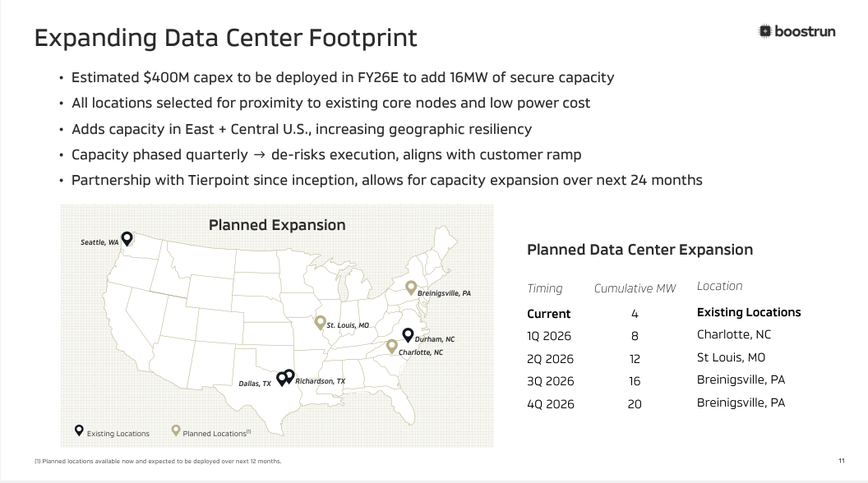Screen dimensions: 868x483
Task: Select the St. Louis, MO map pin
Action: [320, 323]
